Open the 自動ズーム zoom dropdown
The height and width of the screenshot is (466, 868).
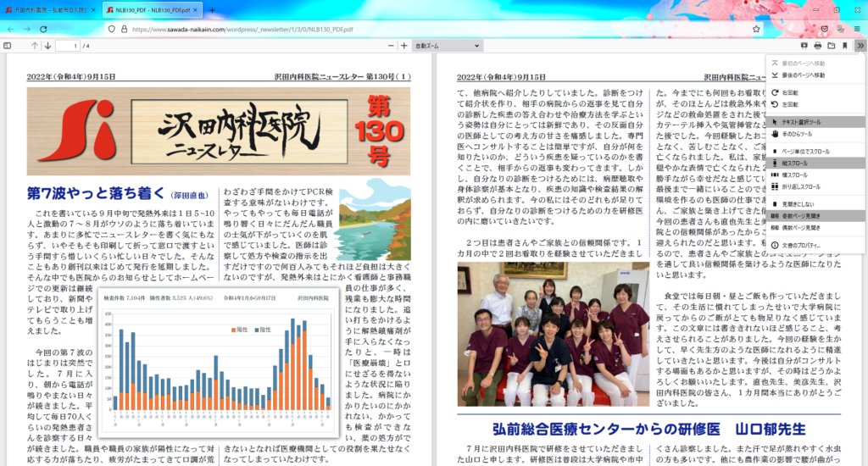[x=448, y=46]
